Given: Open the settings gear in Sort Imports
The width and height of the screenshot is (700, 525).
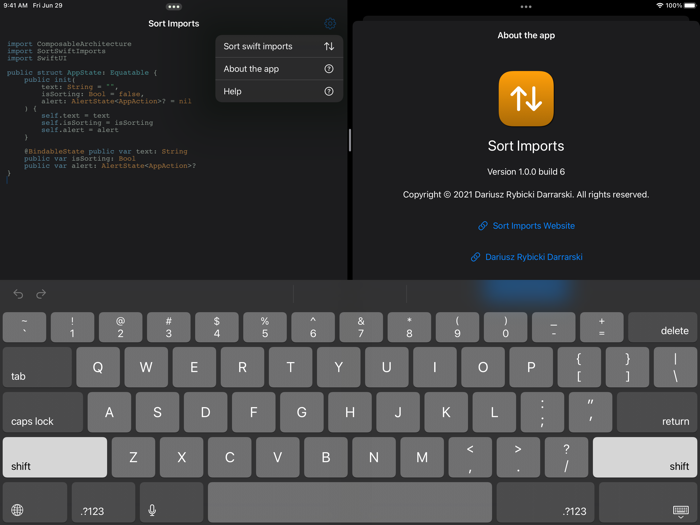Looking at the screenshot, I should [x=330, y=23].
